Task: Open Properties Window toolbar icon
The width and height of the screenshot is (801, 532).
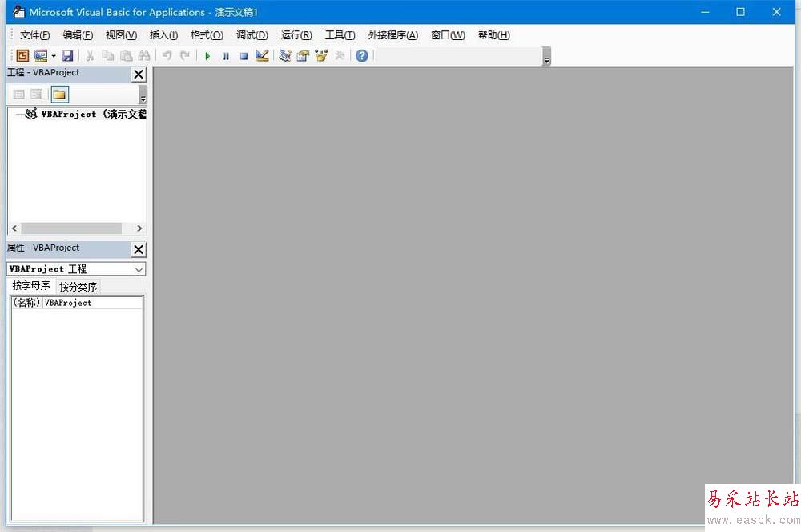Action: 303,56
